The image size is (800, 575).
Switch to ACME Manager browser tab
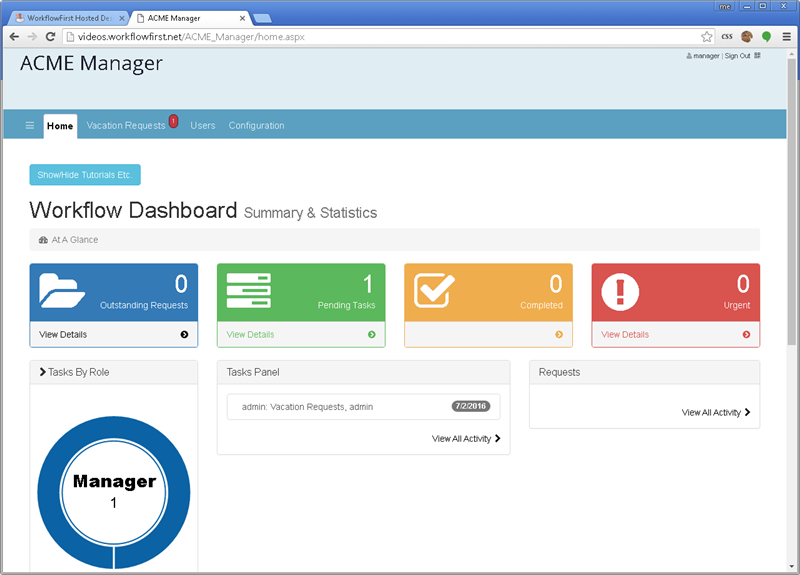[x=190, y=18]
